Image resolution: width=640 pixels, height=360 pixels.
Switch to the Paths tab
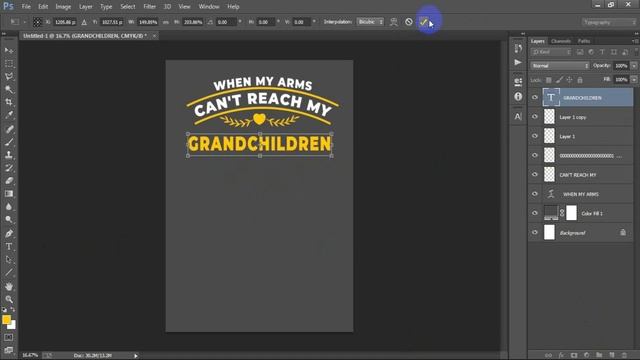(x=584, y=41)
